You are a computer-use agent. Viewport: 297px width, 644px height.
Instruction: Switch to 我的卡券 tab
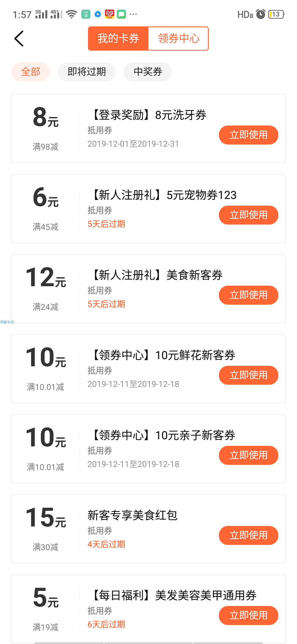(118, 39)
